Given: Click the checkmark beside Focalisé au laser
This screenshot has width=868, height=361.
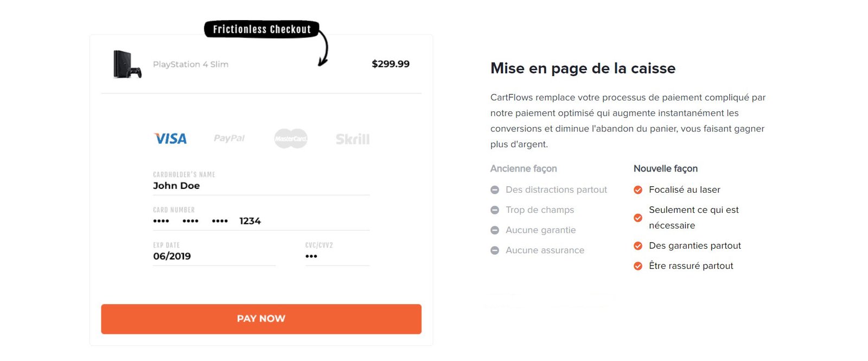Looking at the screenshot, I should tap(638, 190).
